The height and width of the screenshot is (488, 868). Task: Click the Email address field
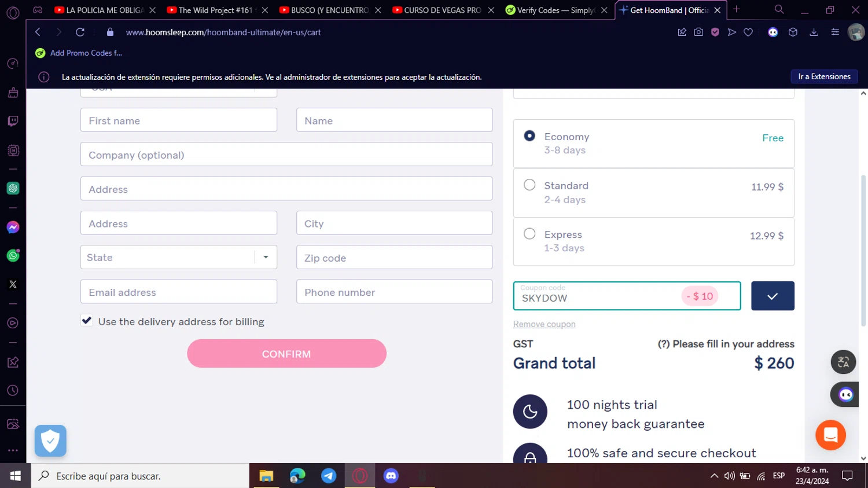pos(179,291)
